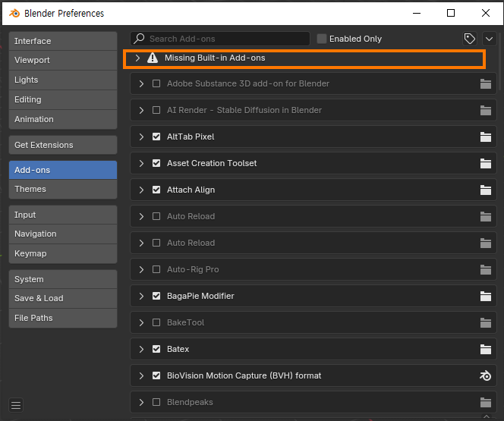
Task: Open Get Extensions section
Action: [x=63, y=145]
